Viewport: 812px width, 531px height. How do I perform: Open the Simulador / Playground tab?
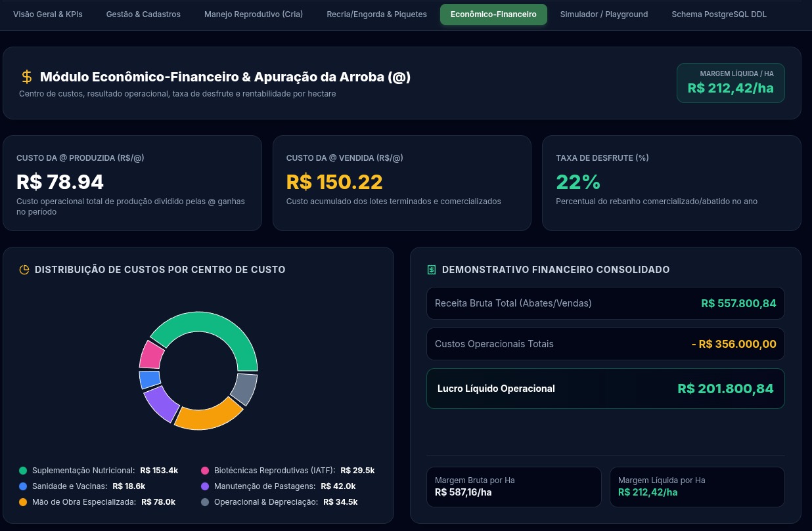tap(604, 14)
